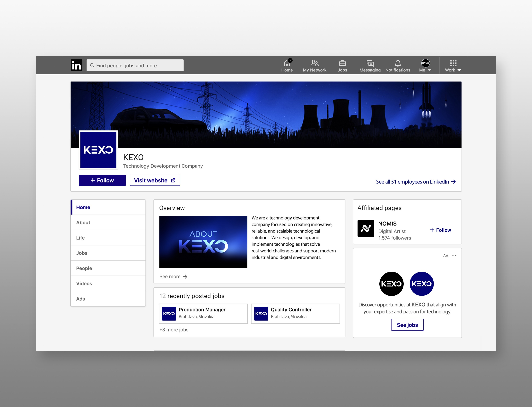Open the ad options three-dot menu
The width and height of the screenshot is (532, 407).
(454, 256)
